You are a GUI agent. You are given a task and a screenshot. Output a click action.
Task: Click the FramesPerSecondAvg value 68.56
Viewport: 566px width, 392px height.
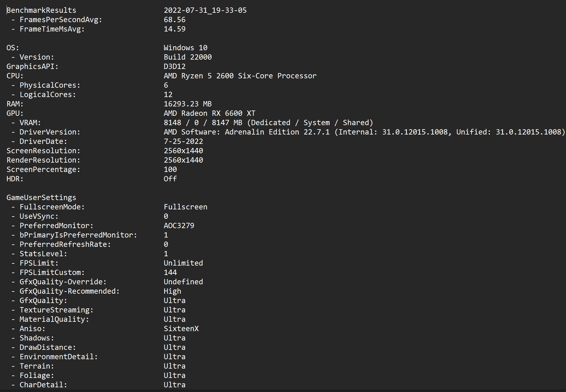point(174,20)
